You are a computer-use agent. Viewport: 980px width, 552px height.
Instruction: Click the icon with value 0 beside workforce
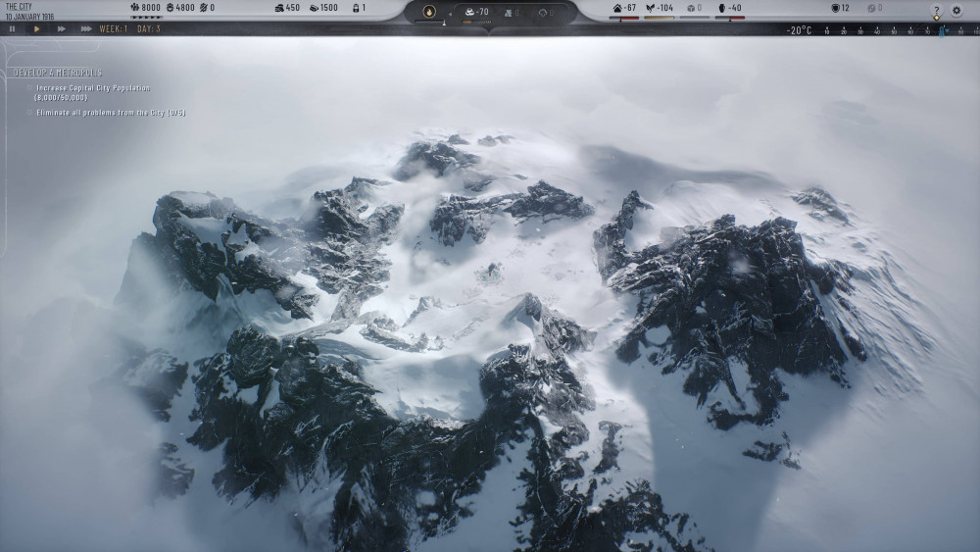tap(203, 8)
